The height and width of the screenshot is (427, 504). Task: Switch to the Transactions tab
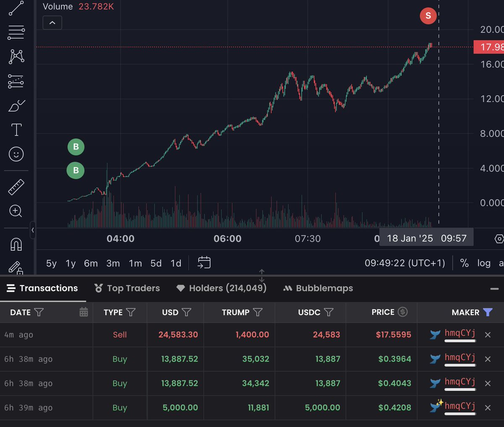42,288
